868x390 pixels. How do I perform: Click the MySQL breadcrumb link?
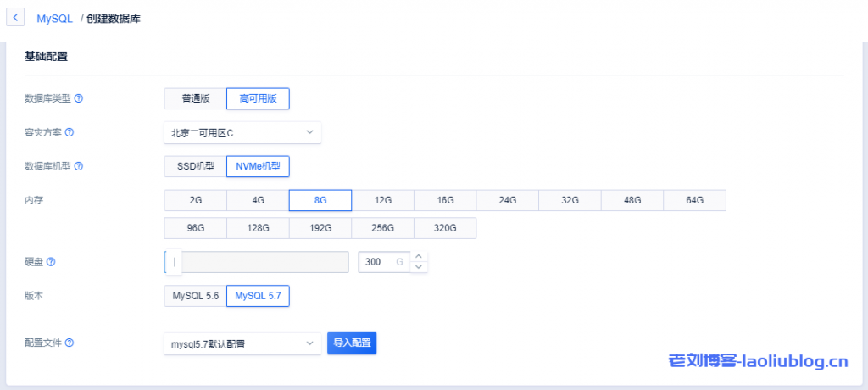[54, 18]
